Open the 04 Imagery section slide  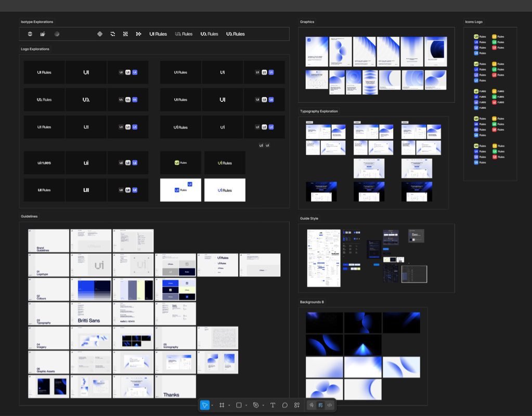tap(48, 338)
